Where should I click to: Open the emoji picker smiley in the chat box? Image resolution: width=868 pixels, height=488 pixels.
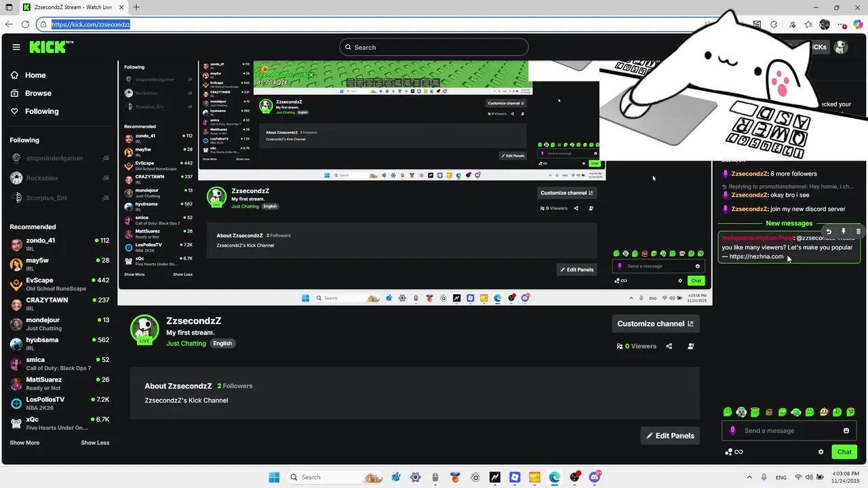click(x=846, y=430)
